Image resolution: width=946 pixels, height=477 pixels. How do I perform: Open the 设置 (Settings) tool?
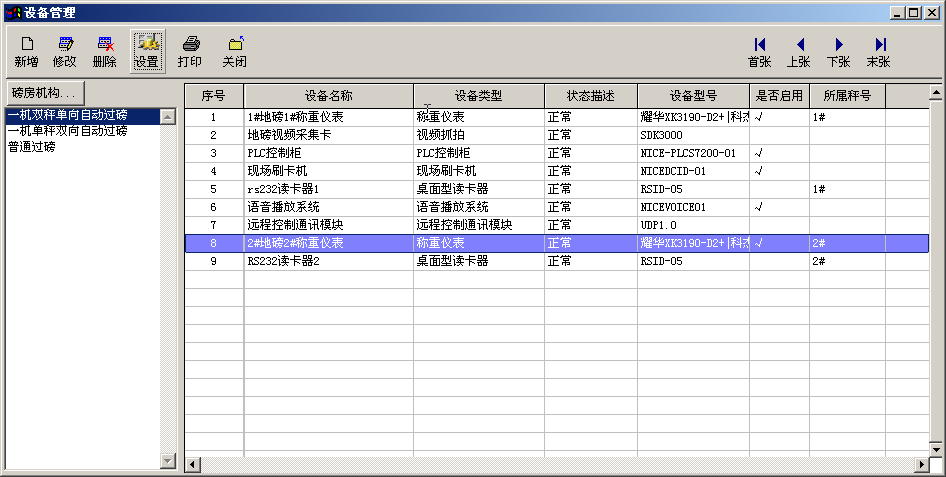147,52
